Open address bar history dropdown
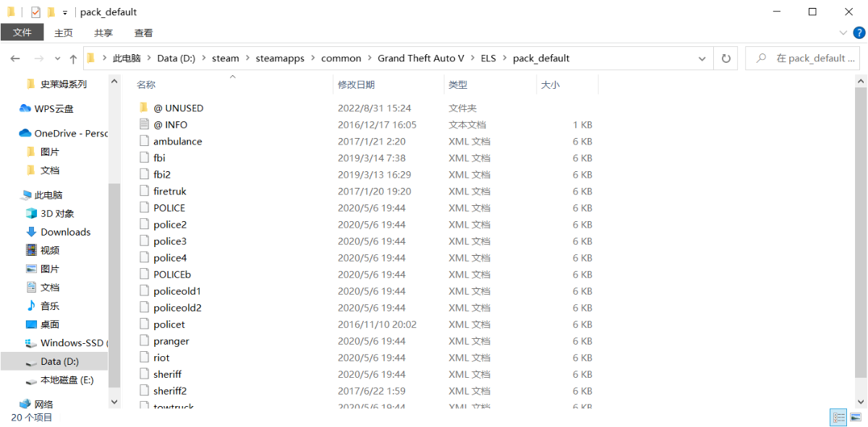Viewport: 868px width, 427px height. (702, 59)
